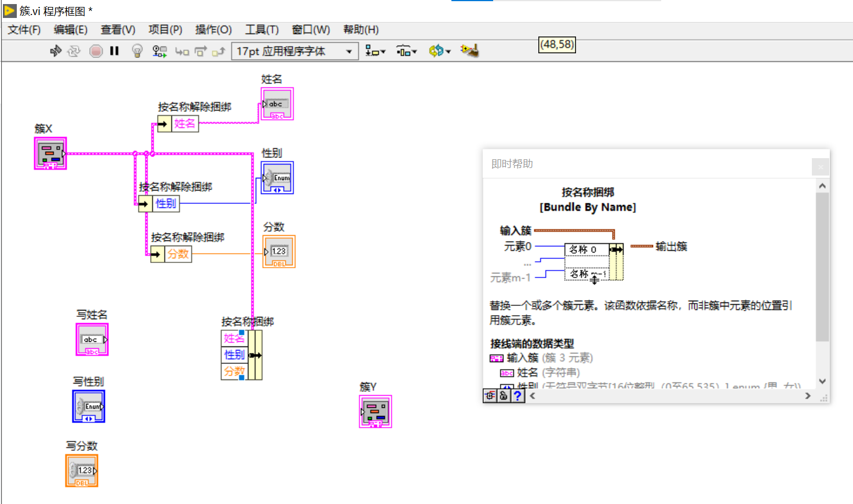Toggle Retain Wire Values

159,50
